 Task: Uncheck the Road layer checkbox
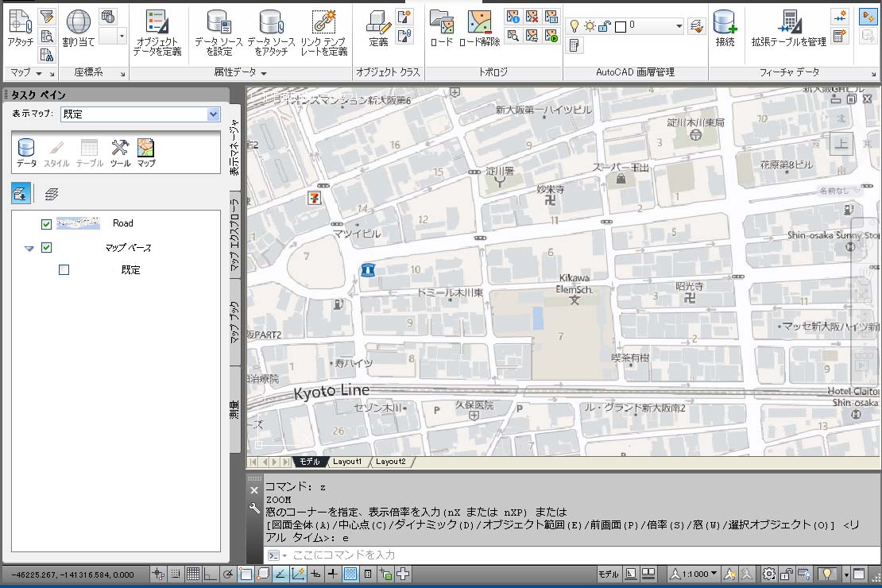(x=47, y=225)
